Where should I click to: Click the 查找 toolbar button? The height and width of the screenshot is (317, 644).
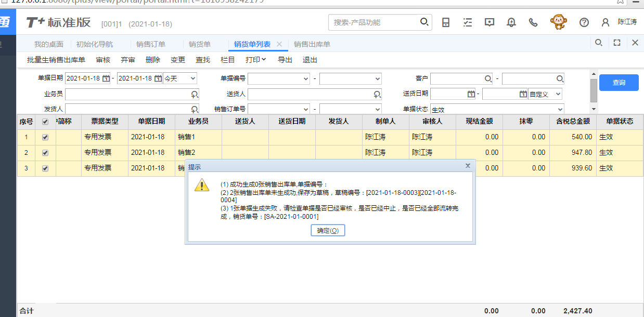[203, 60]
